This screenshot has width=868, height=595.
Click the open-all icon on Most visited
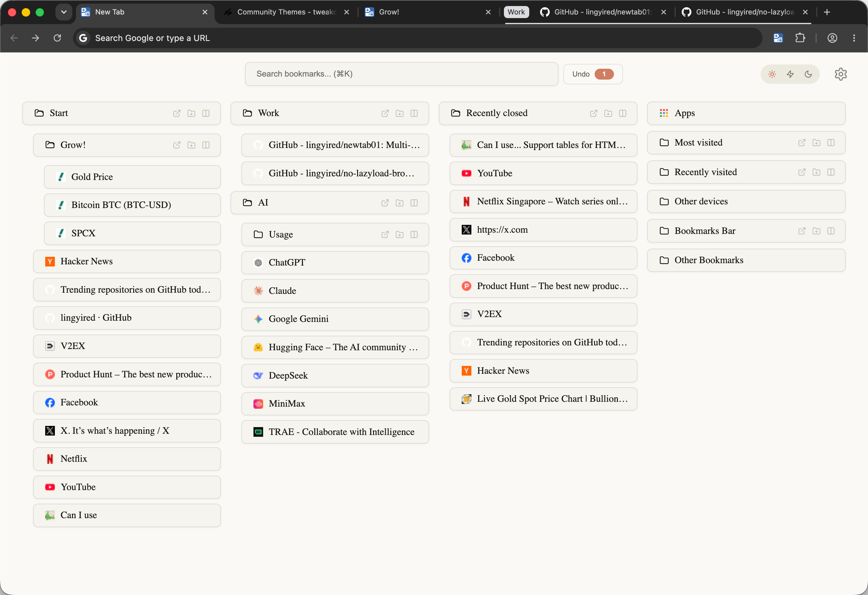point(802,143)
